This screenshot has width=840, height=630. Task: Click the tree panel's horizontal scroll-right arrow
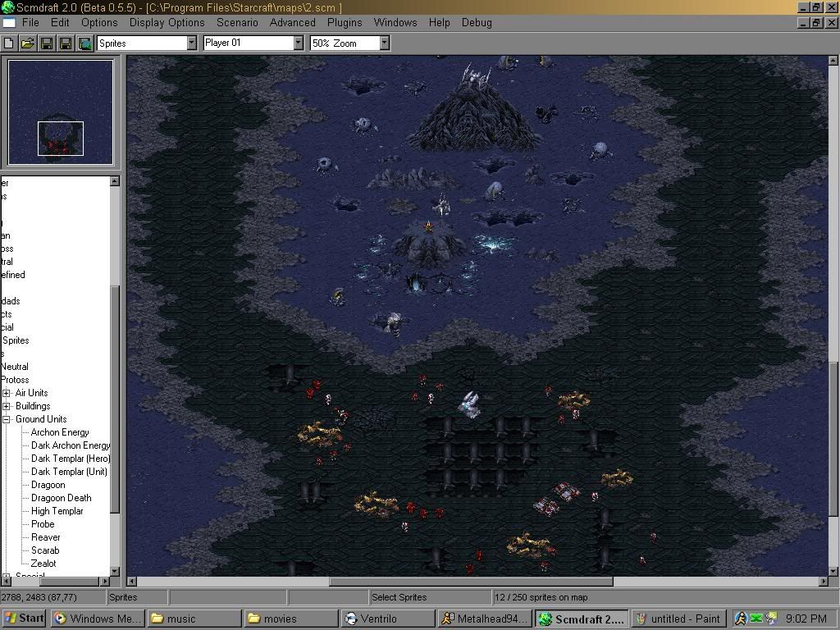coord(105,582)
